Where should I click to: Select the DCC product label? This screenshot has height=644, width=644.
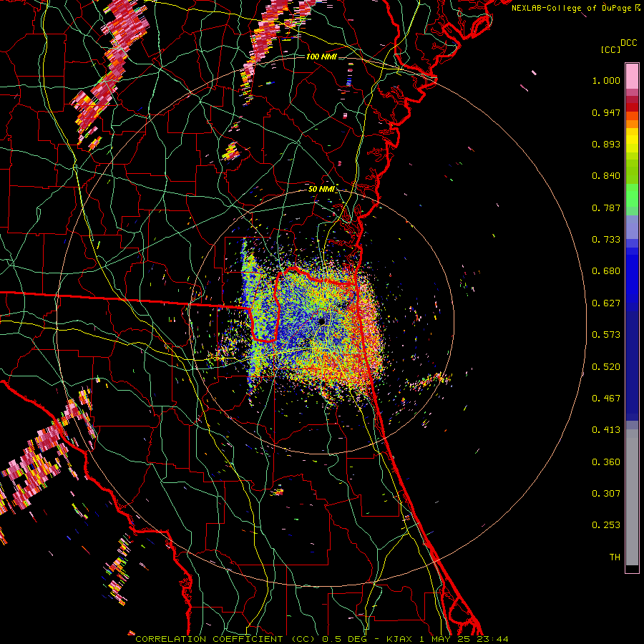628,43
